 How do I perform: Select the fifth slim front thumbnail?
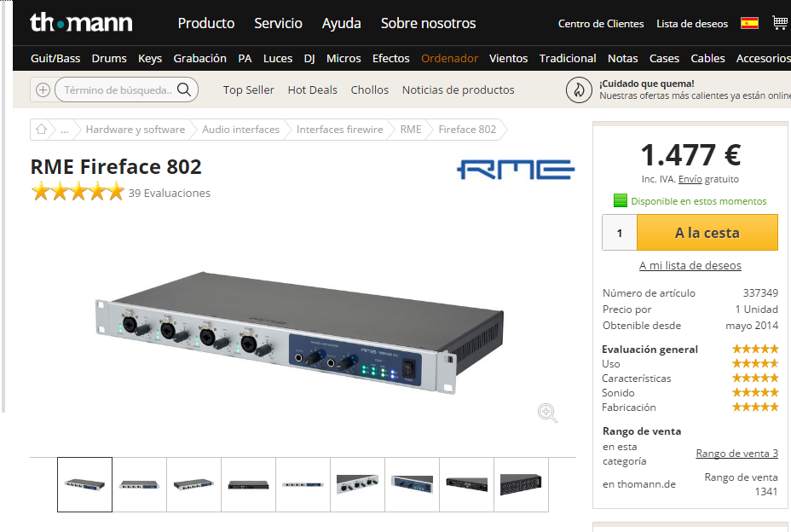click(x=303, y=484)
